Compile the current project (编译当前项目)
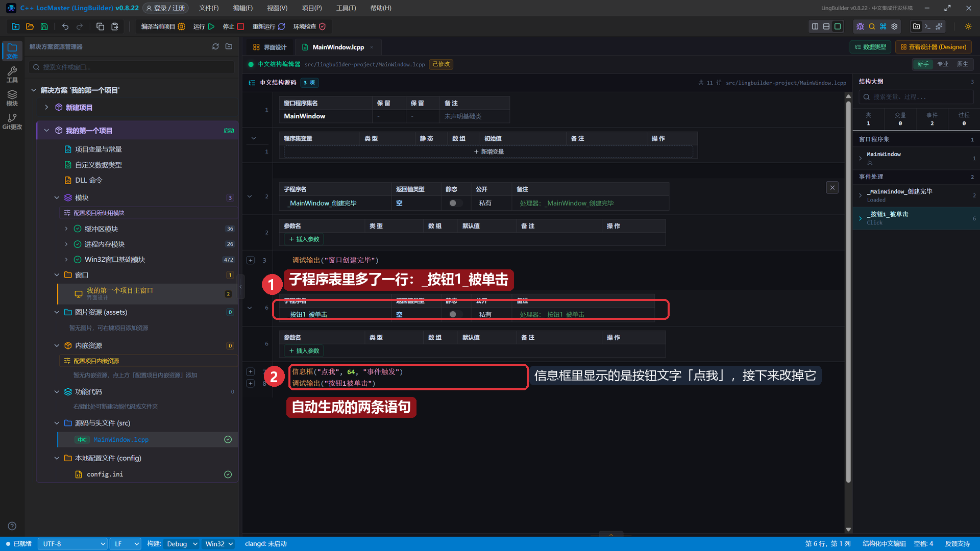Screen dimensions: 980x551 163,27
